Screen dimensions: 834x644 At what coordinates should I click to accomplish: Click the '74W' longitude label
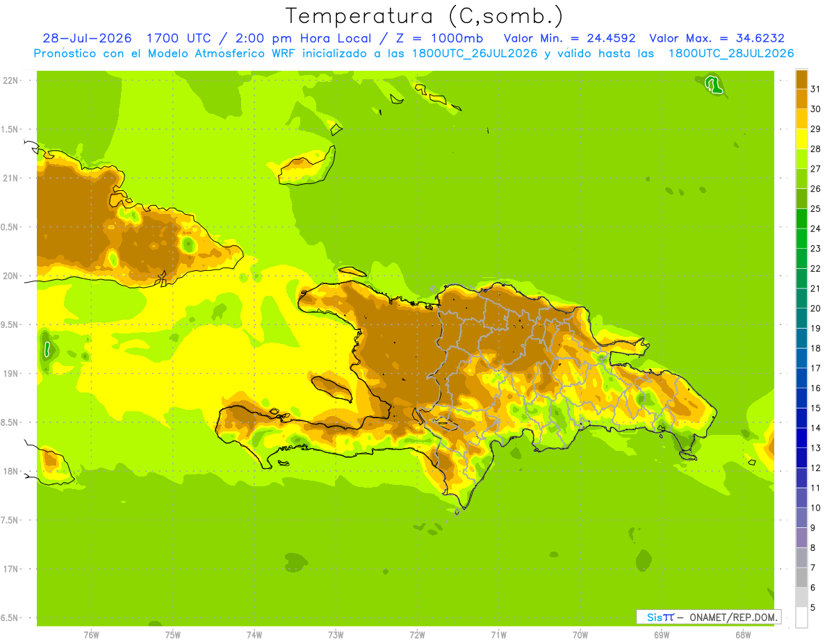pyautogui.click(x=254, y=635)
